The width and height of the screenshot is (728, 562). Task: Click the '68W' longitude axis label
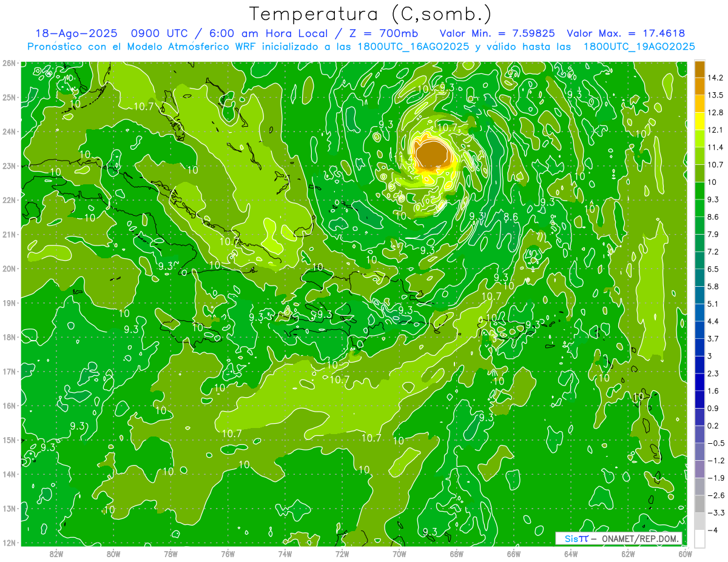coord(456,554)
